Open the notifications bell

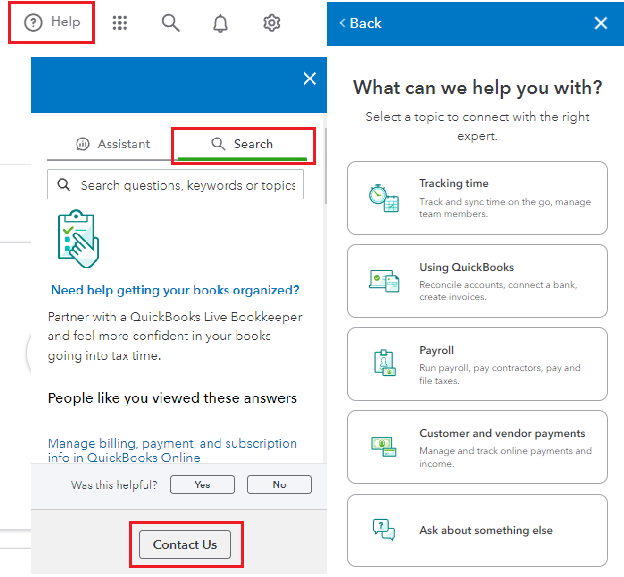pyautogui.click(x=220, y=23)
